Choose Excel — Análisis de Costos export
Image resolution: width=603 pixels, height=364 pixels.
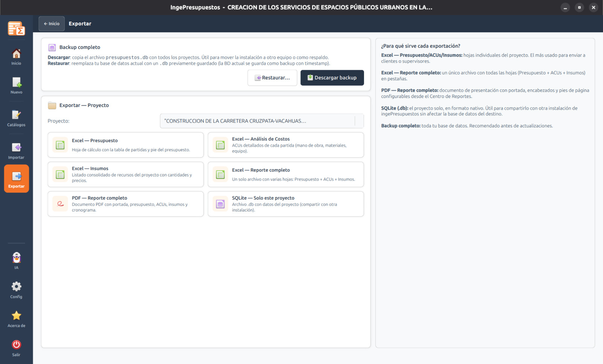coord(286,145)
